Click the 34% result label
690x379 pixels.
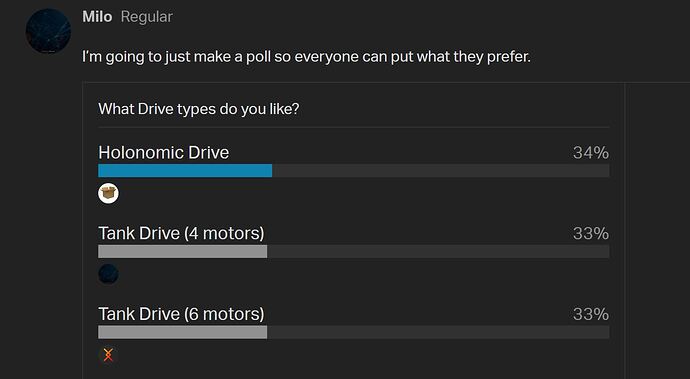point(591,153)
